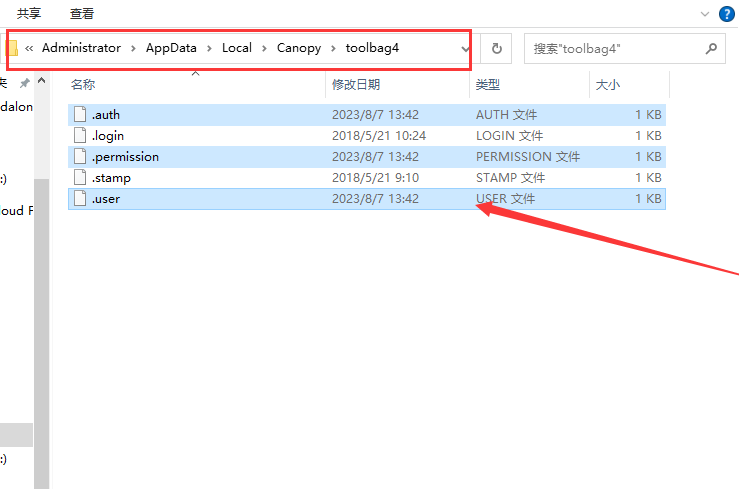The image size is (739, 489).
Task: Select the .stamp file icon
Action: [x=80, y=177]
